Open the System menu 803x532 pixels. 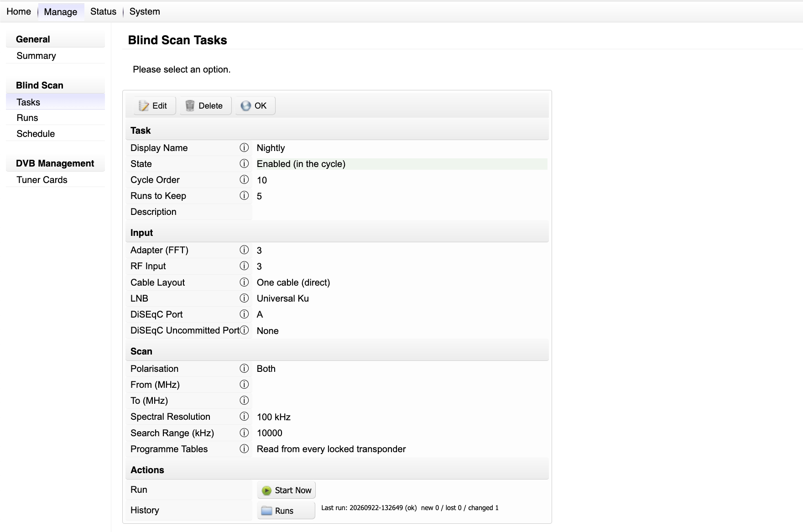(145, 11)
